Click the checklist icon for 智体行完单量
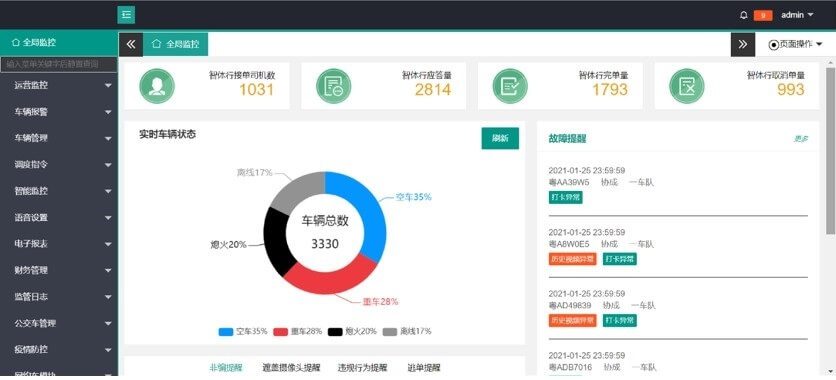The height and width of the screenshot is (380, 836). pos(510,86)
